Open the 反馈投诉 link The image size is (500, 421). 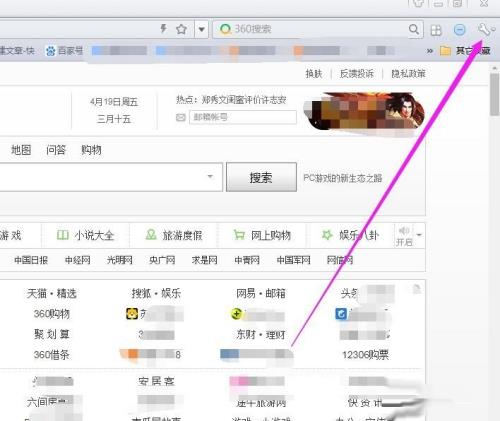point(357,73)
